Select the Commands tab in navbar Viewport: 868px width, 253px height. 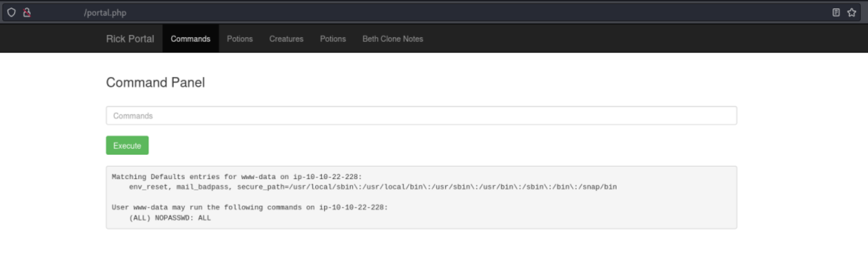coord(190,39)
